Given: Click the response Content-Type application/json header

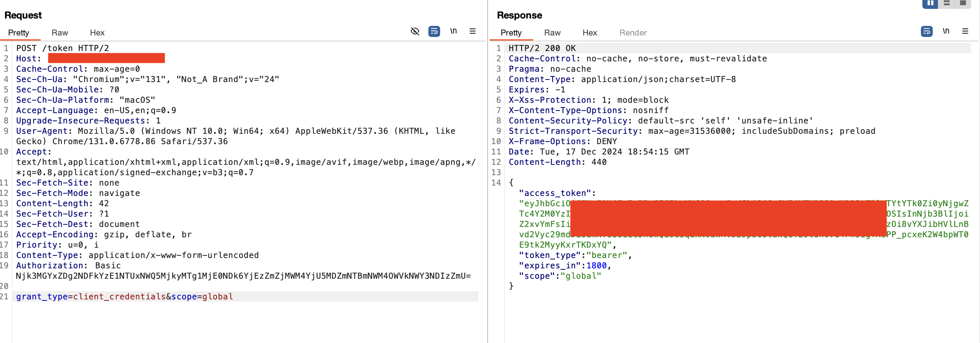Looking at the screenshot, I should [622, 79].
